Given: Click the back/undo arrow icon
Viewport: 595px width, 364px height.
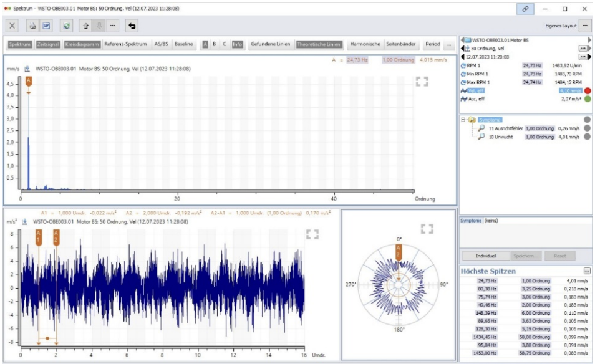Looking at the screenshot, I should pyautogui.click(x=132, y=26).
